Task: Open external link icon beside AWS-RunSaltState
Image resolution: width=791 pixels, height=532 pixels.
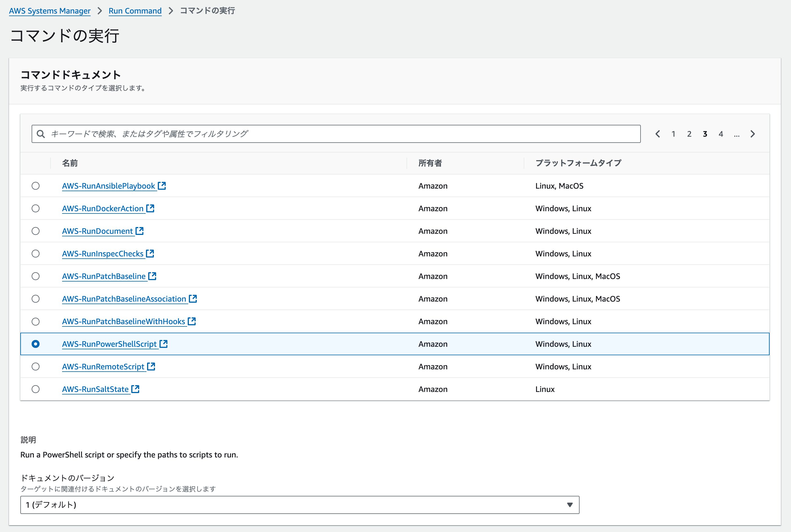Action: [x=135, y=389]
